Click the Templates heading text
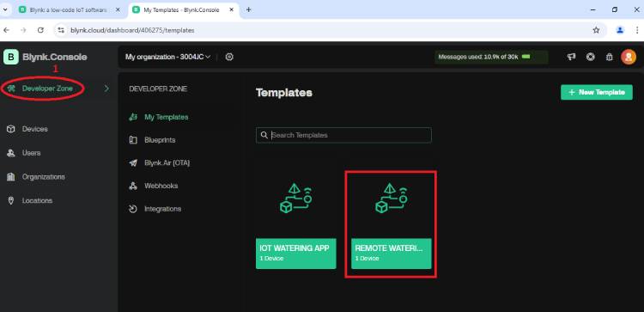This screenshot has height=312, width=644. click(x=284, y=93)
